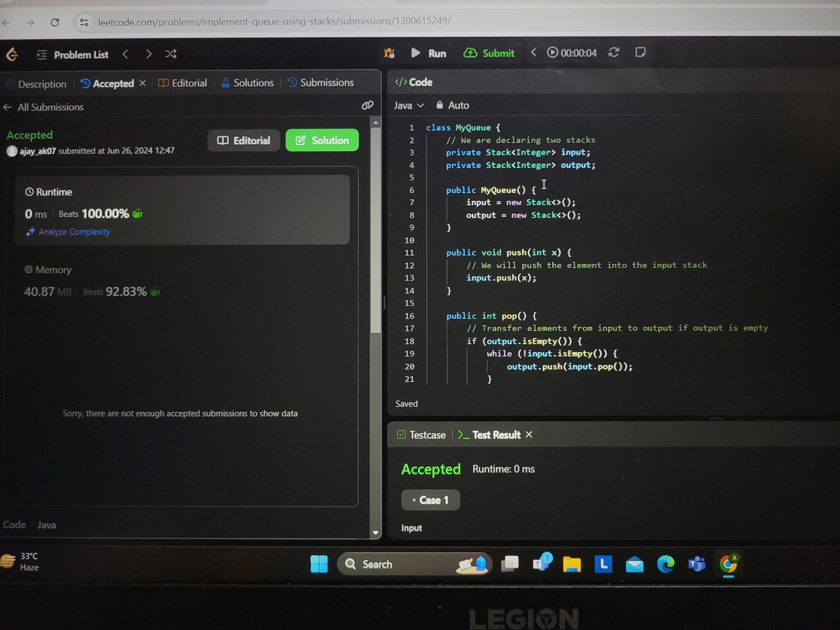This screenshot has width=840, height=630.
Task: Click the Saved status label
Action: pyautogui.click(x=406, y=404)
